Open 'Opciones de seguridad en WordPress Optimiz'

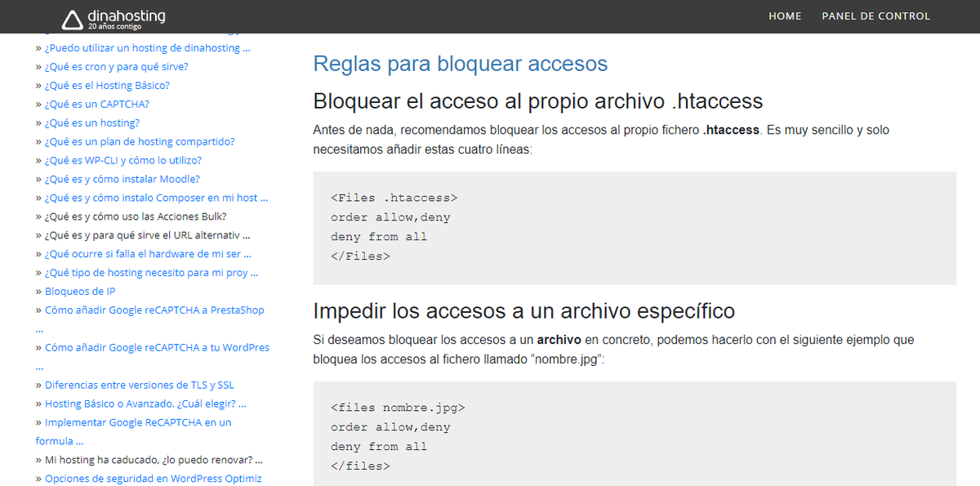pos(153,480)
